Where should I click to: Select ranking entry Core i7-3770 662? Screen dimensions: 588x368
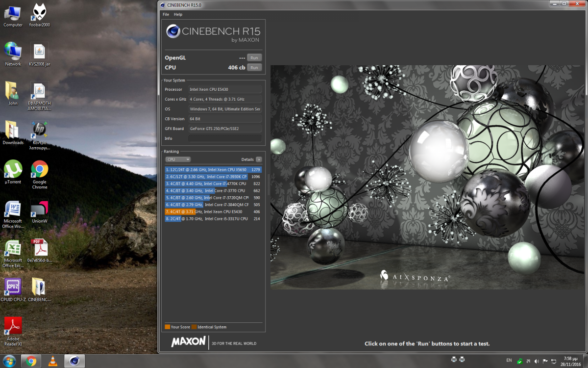click(x=213, y=190)
